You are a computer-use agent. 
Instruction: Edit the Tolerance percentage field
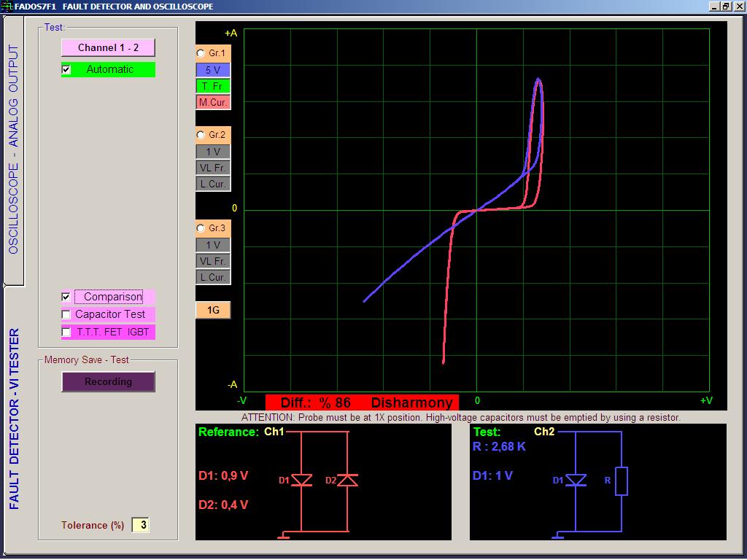[x=141, y=525]
